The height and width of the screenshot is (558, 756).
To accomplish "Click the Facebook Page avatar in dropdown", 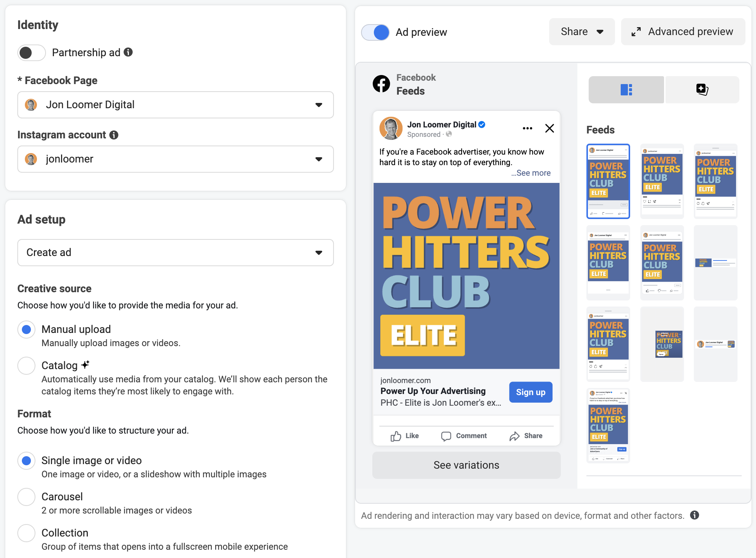I will pos(31,105).
